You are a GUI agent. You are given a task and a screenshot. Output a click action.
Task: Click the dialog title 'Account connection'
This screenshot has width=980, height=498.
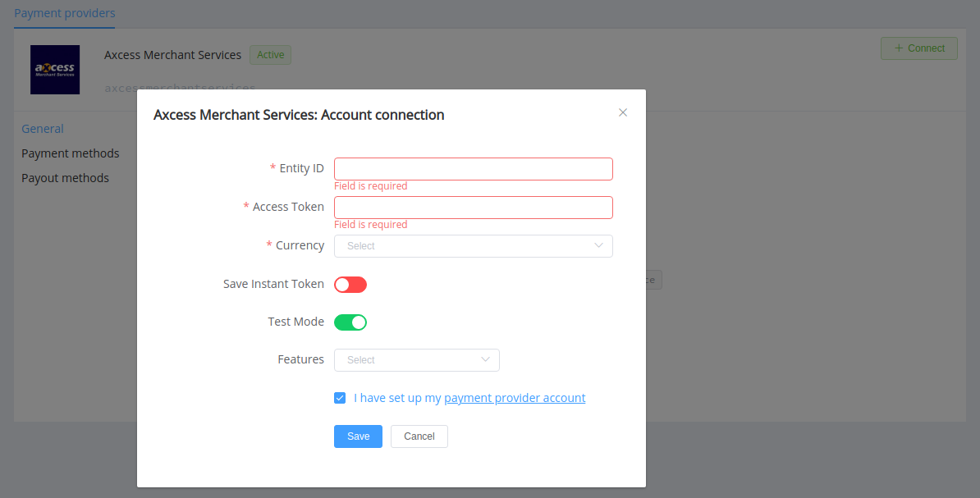pyautogui.click(x=299, y=115)
